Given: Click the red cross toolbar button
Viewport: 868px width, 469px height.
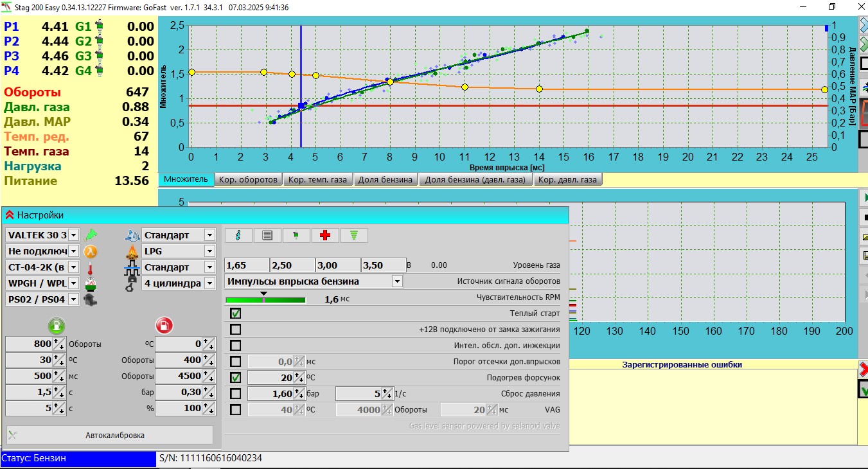Looking at the screenshot, I should tap(325, 235).
